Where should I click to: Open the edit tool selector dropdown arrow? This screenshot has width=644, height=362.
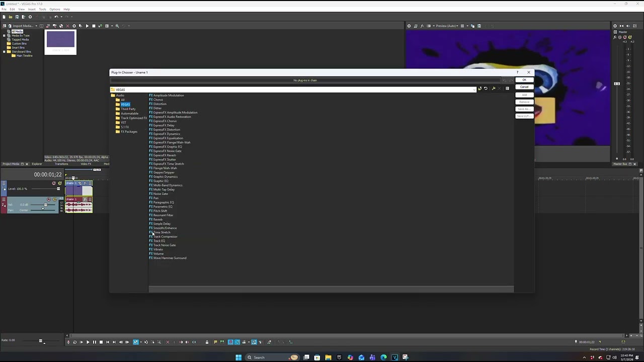pos(141,342)
